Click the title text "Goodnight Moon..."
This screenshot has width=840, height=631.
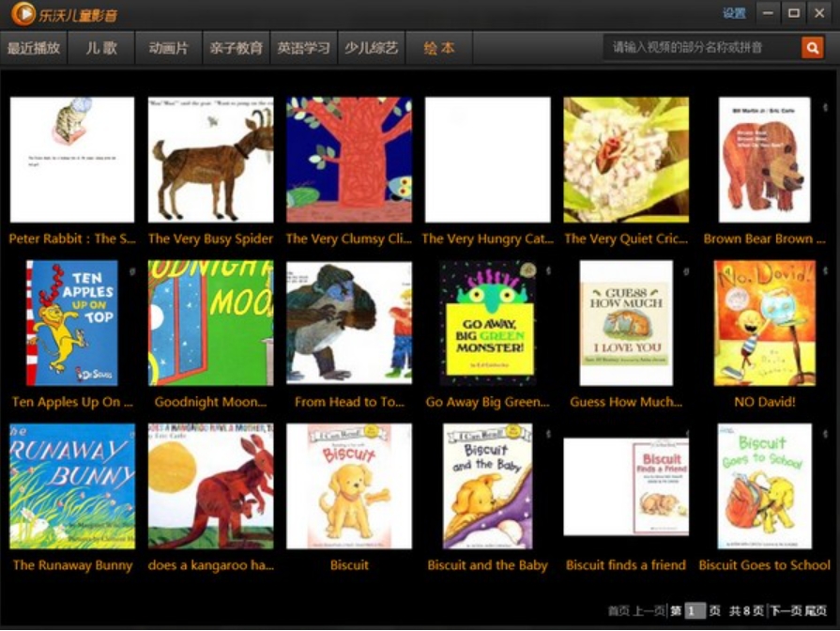[x=210, y=402]
